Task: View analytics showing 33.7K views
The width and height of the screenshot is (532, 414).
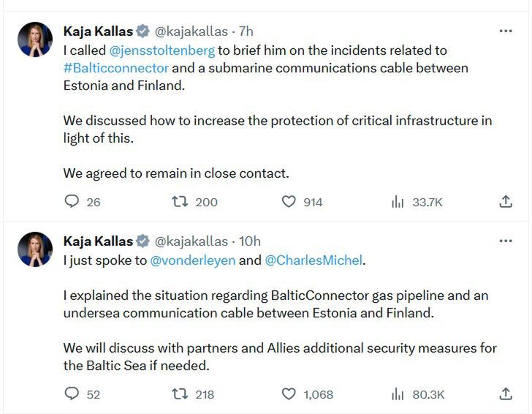Action: (398, 202)
